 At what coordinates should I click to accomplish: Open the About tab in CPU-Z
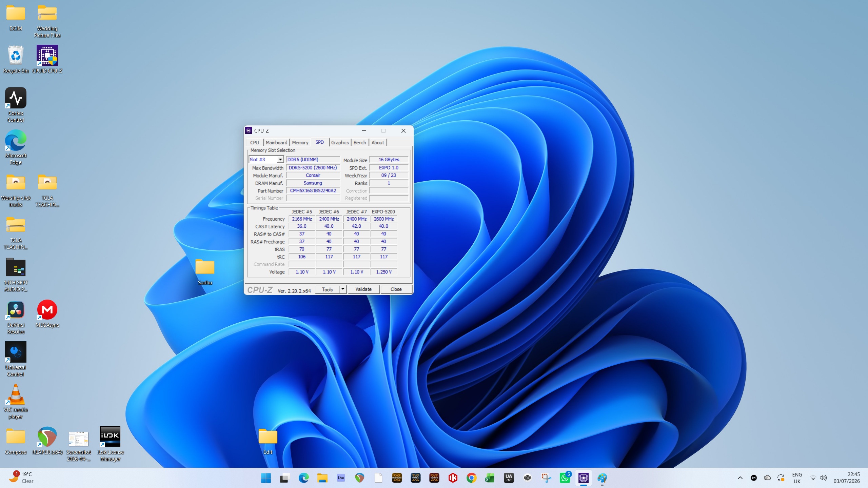(x=378, y=143)
